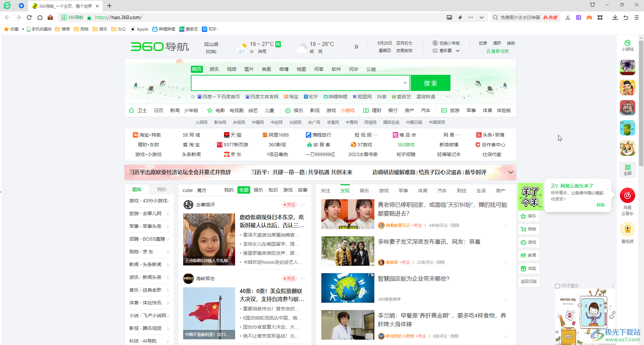The height and width of the screenshot is (345, 644).
Task: Open a new browser tab
Action: [109, 6]
